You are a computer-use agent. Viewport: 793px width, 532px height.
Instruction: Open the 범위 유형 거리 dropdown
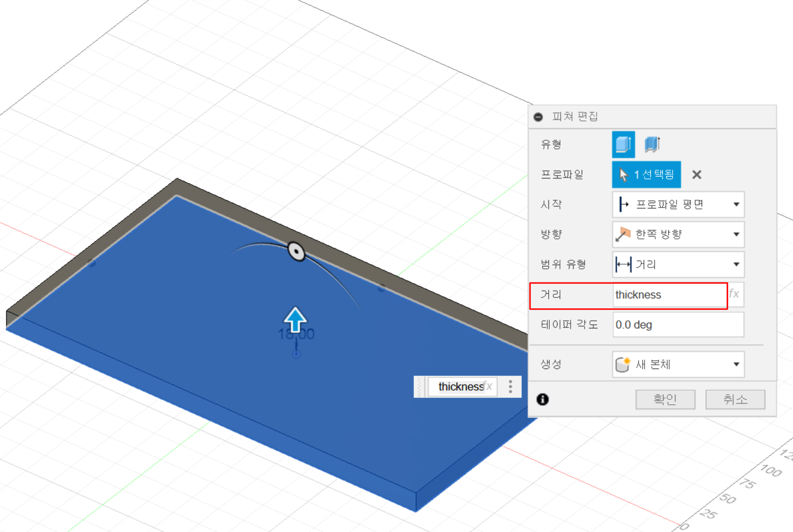pos(678,265)
